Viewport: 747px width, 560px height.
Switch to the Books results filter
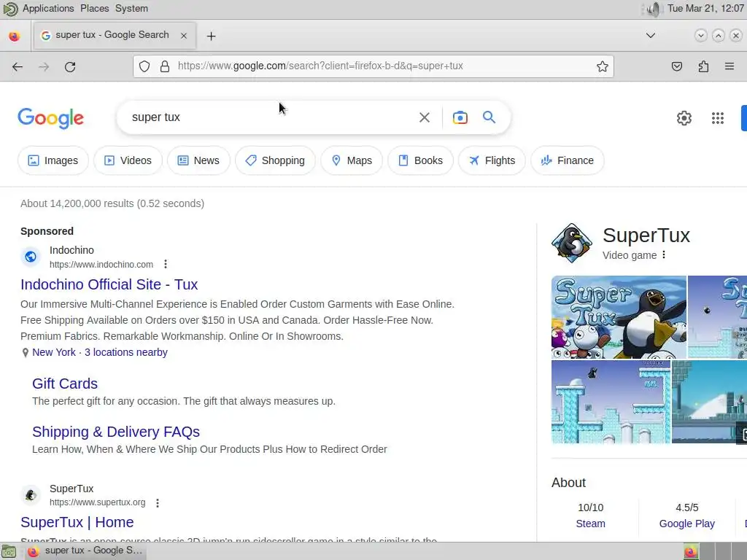[x=421, y=160]
